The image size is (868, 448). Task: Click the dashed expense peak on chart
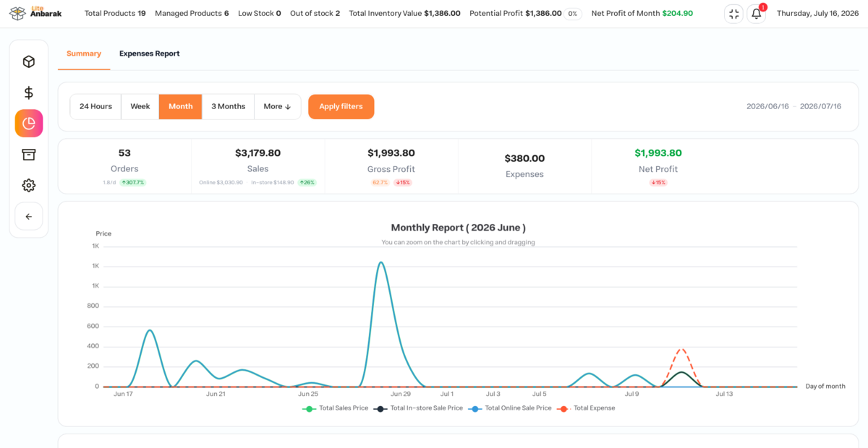tap(681, 350)
